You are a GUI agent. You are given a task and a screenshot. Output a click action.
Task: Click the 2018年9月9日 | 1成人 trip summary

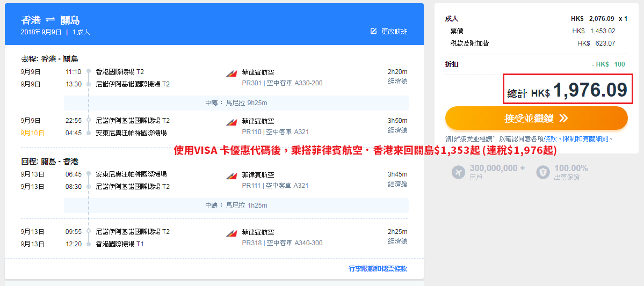point(55,32)
